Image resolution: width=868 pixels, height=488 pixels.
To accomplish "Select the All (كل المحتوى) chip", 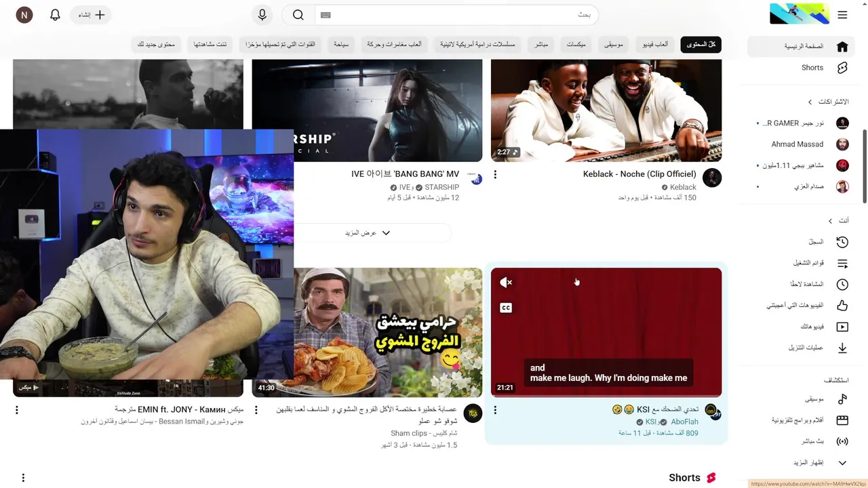I will (x=701, y=44).
